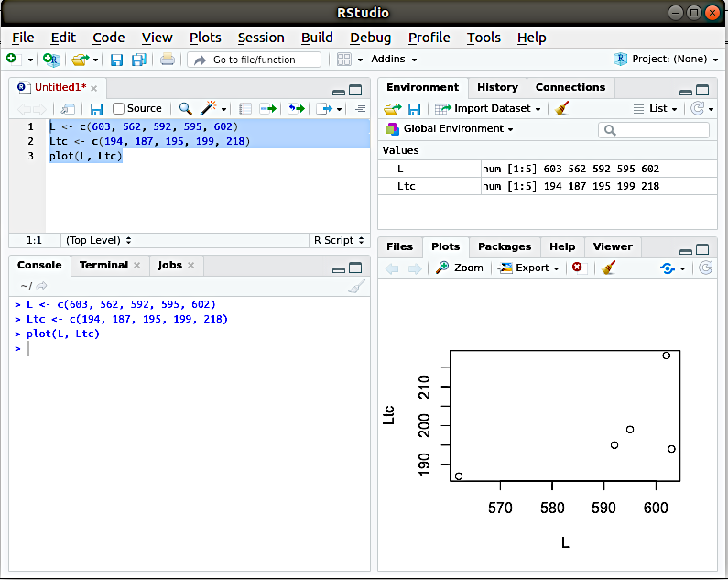This screenshot has height=580, width=728.
Task: Open the Plots menu
Action: pyautogui.click(x=205, y=38)
